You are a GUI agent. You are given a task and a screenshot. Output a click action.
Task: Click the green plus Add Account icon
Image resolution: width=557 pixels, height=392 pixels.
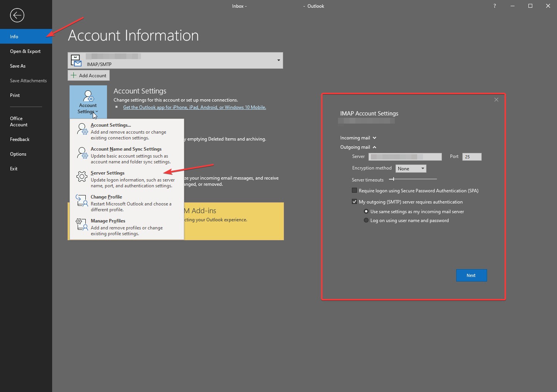coord(73,75)
